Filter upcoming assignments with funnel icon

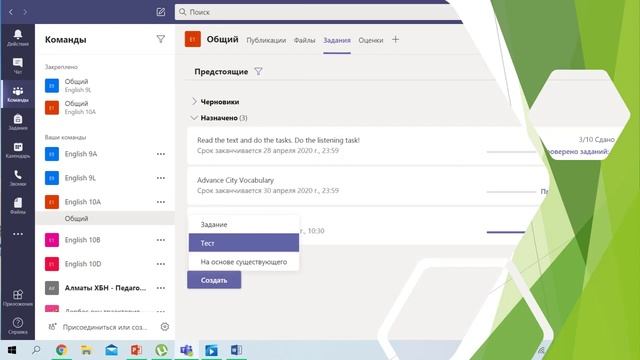tap(258, 71)
